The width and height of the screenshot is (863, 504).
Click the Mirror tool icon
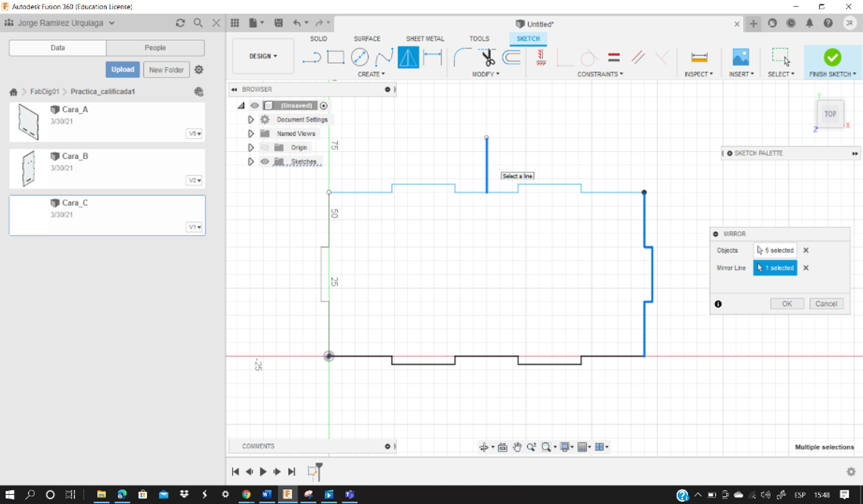click(x=408, y=58)
